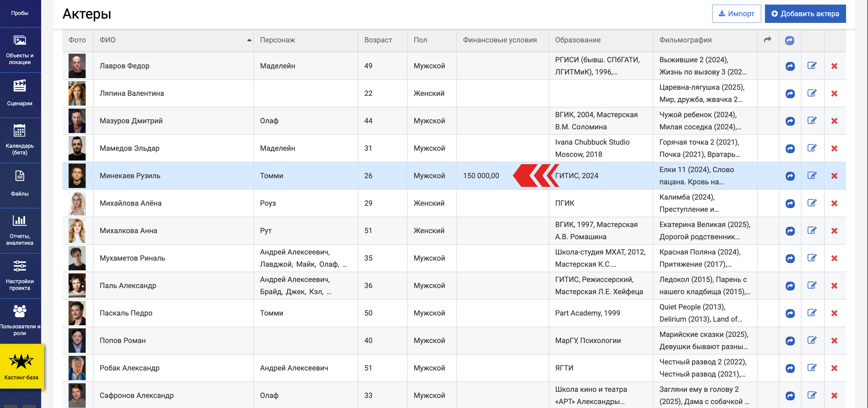The width and height of the screenshot is (868, 408).
Task: Click Part Academy, 1999 education cell
Action: [x=600, y=313]
